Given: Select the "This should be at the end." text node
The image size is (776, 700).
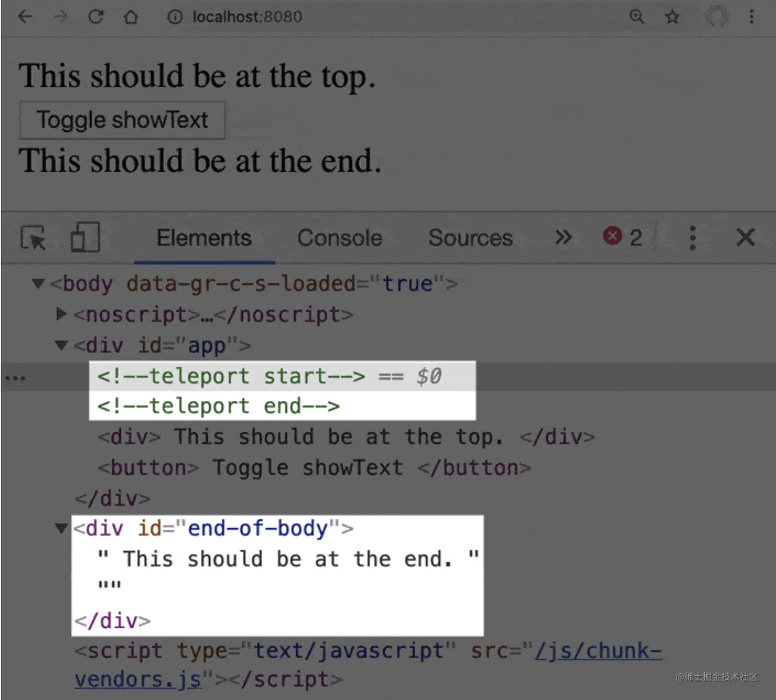Looking at the screenshot, I should [x=288, y=559].
